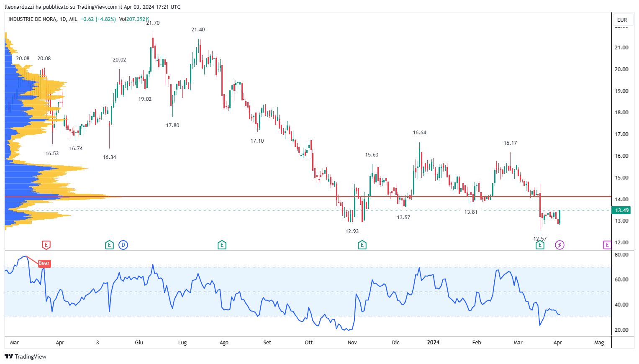Click the purple lightning bolt event icon

pyautogui.click(x=560, y=245)
